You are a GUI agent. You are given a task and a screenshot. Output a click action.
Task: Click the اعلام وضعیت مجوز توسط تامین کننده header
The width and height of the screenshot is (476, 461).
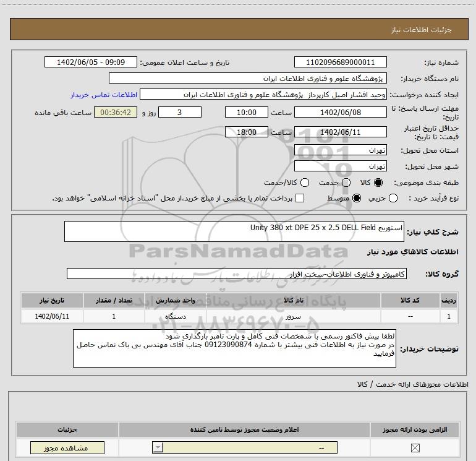coord(244,429)
